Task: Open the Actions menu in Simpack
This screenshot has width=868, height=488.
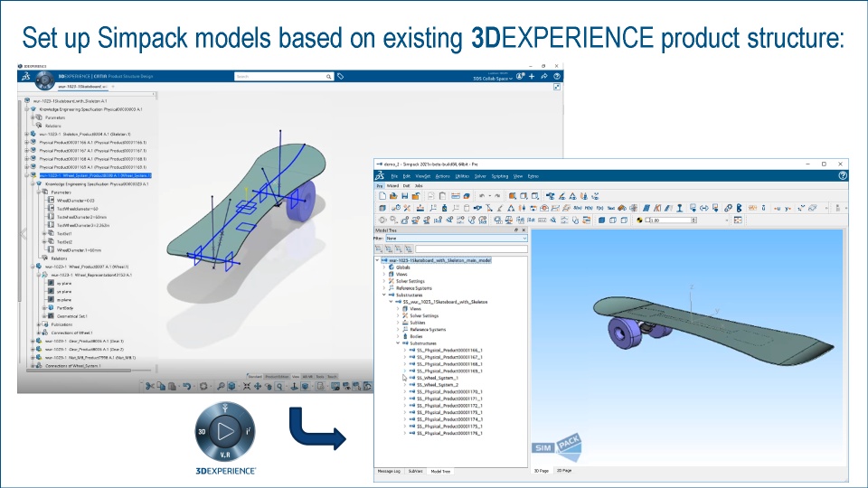Action: 442,176
